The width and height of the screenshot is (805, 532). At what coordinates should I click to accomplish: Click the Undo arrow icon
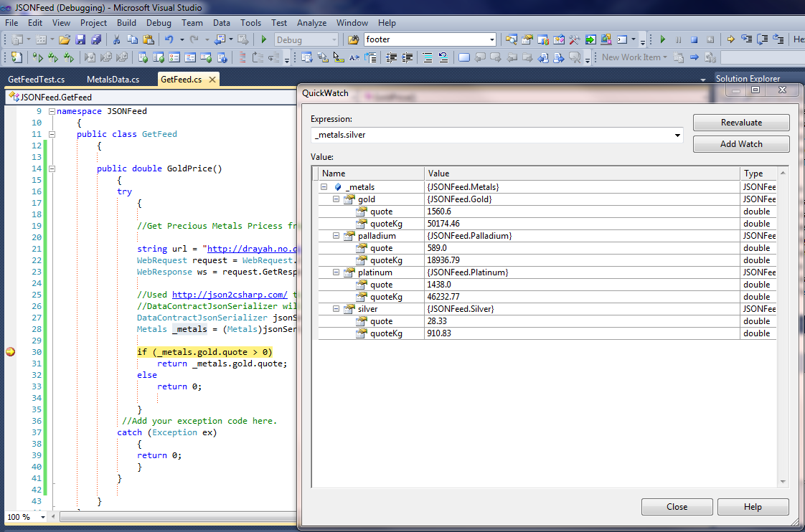point(169,39)
